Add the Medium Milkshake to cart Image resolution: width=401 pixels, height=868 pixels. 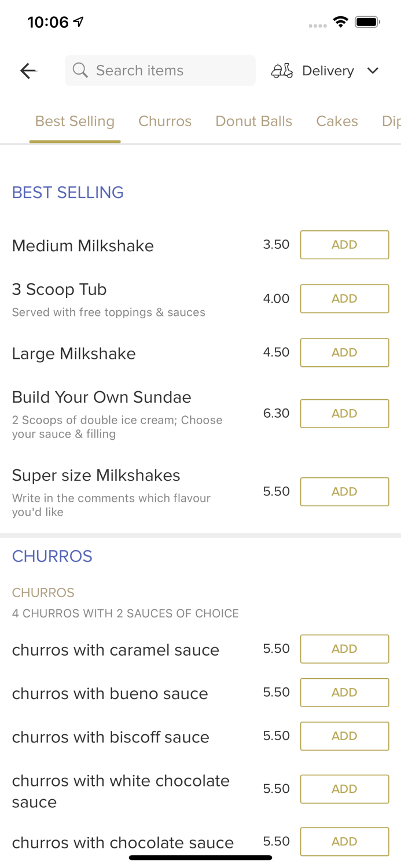[x=344, y=245]
